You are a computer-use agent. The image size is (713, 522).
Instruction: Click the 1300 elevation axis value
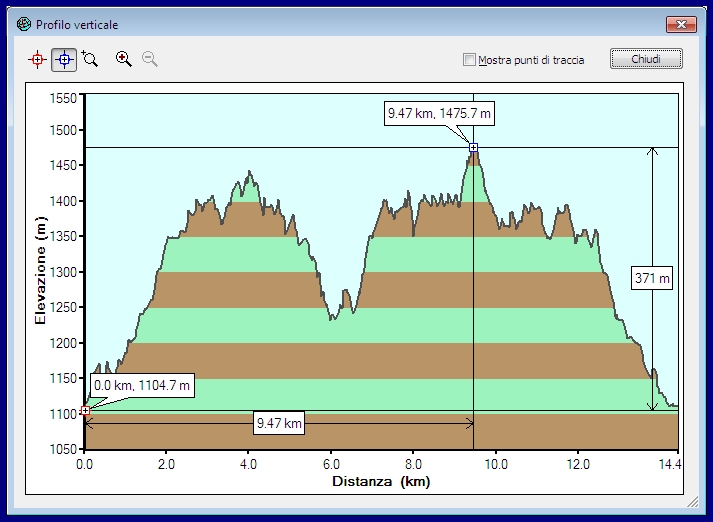[63, 272]
